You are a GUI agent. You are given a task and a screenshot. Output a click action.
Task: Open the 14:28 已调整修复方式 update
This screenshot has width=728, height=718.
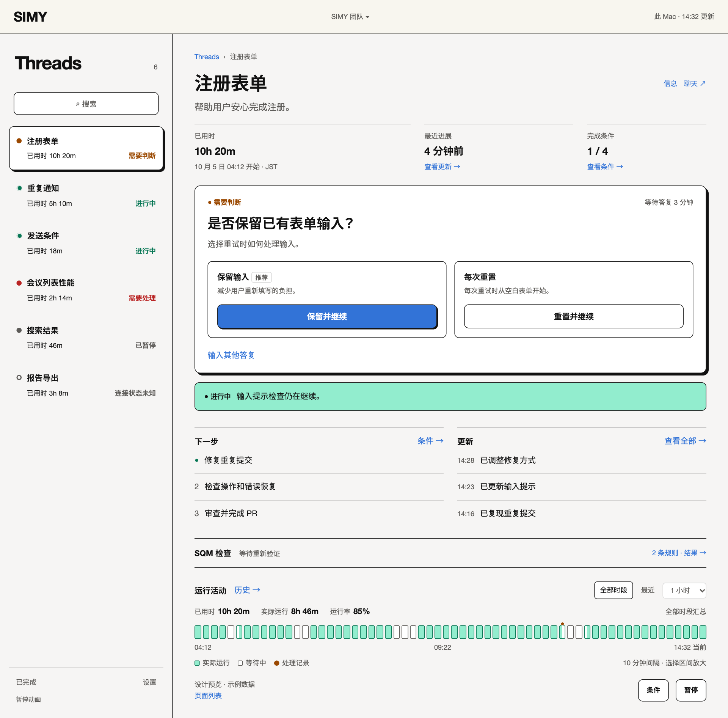click(582, 460)
